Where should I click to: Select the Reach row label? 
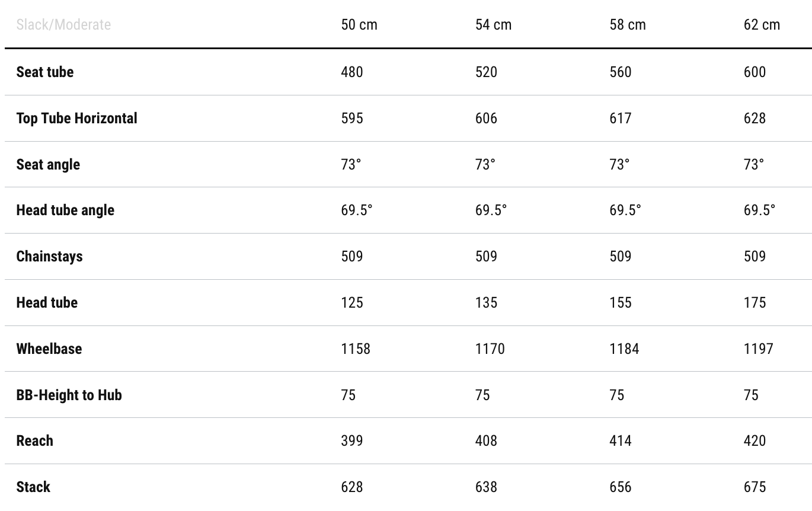35,440
